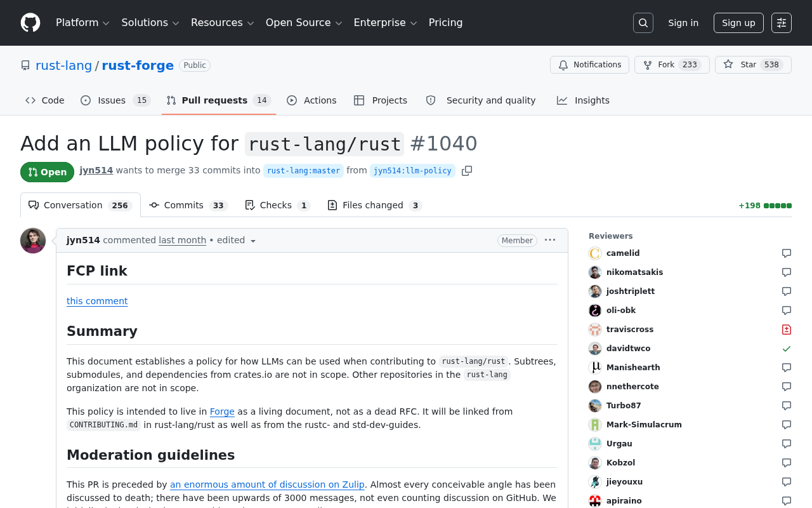The width and height of the screenshot is (812, 508).
Task: Open the rust-forge repository link
Action: click(138, 65)
